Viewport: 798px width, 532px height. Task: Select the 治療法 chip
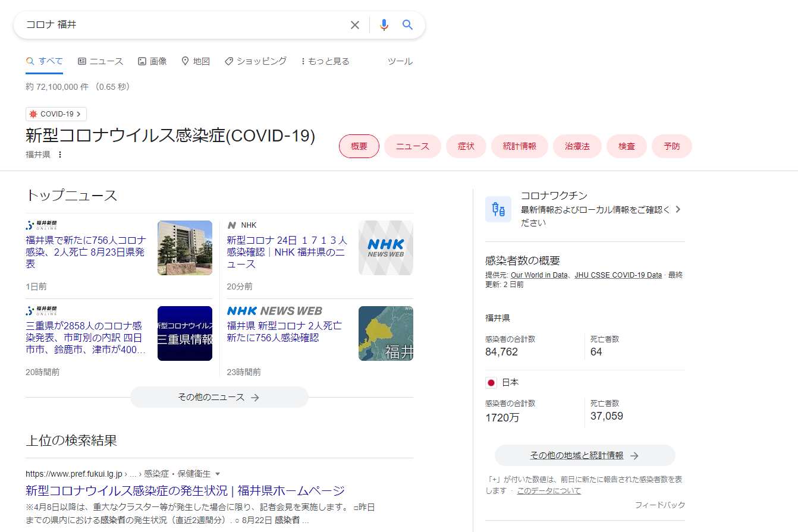click(577, 146)
